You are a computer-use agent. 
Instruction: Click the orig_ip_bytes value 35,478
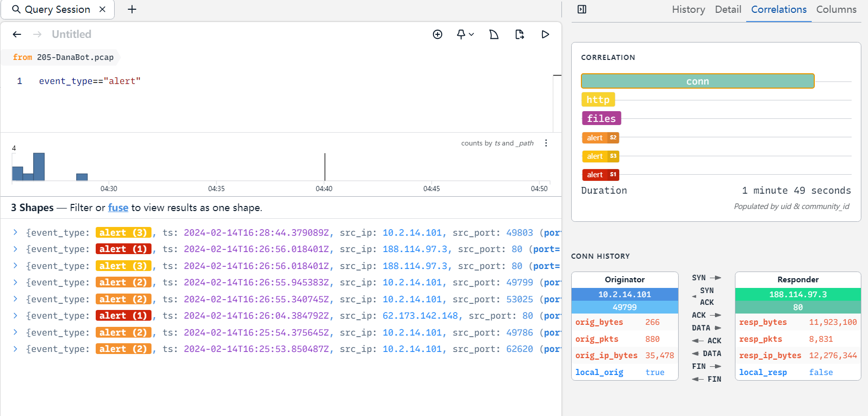660,356
